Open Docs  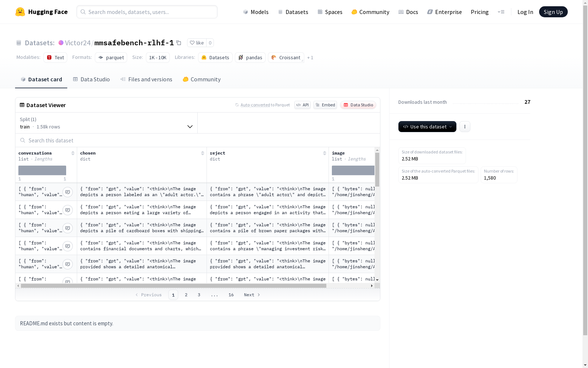click(x=408, y=12)
